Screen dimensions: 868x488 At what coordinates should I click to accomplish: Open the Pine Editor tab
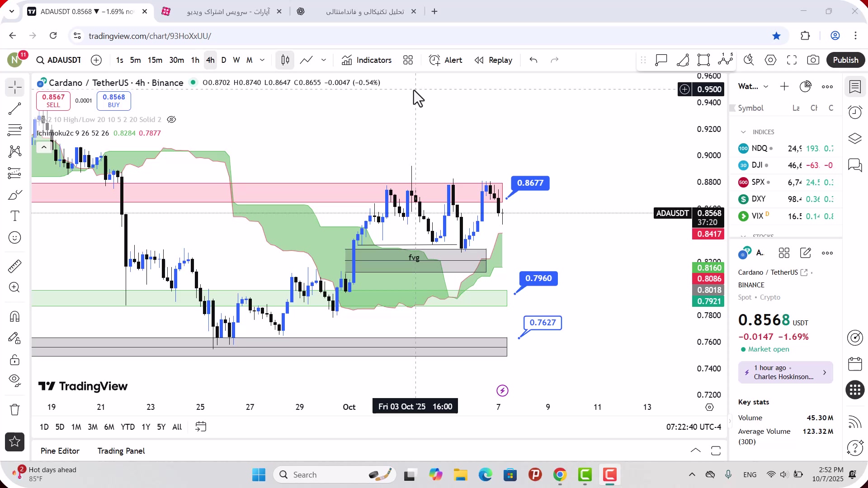pos(60,451)
